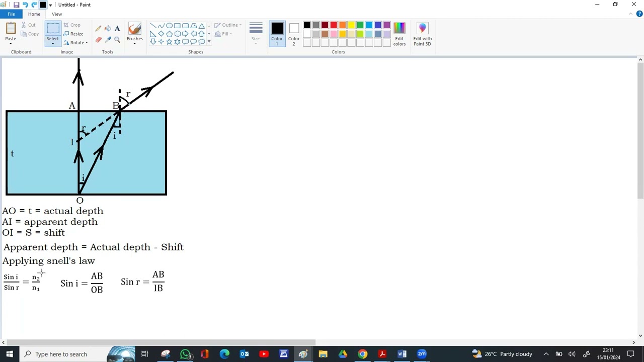Choose the Diamond shape
The width and height of the screenshot is (644, 362).
pos(161,34)
